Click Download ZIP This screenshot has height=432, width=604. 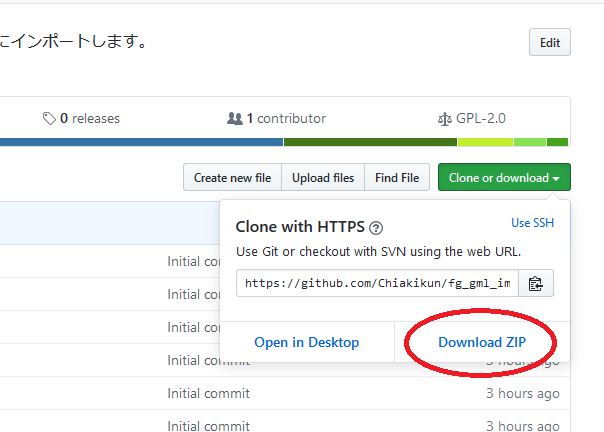(x=482, y=342)
